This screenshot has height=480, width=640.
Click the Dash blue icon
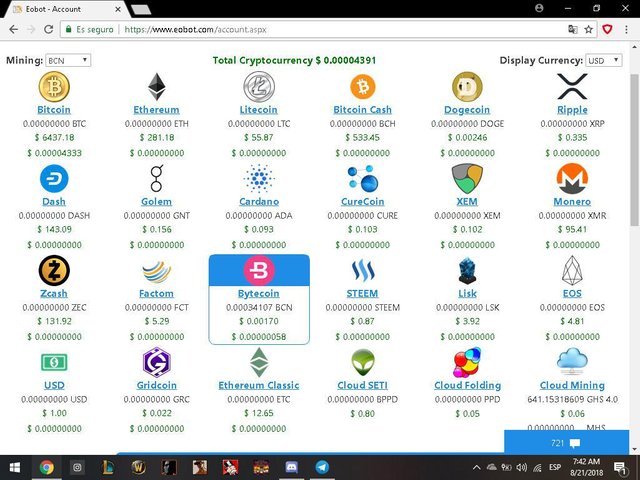[x=54, y=178]
